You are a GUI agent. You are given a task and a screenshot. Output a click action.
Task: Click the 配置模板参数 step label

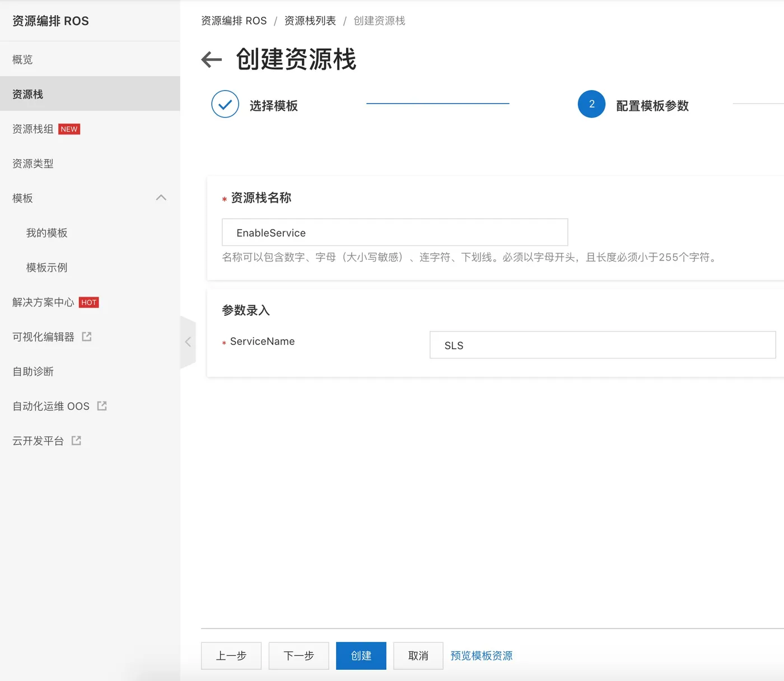(652, 106)
